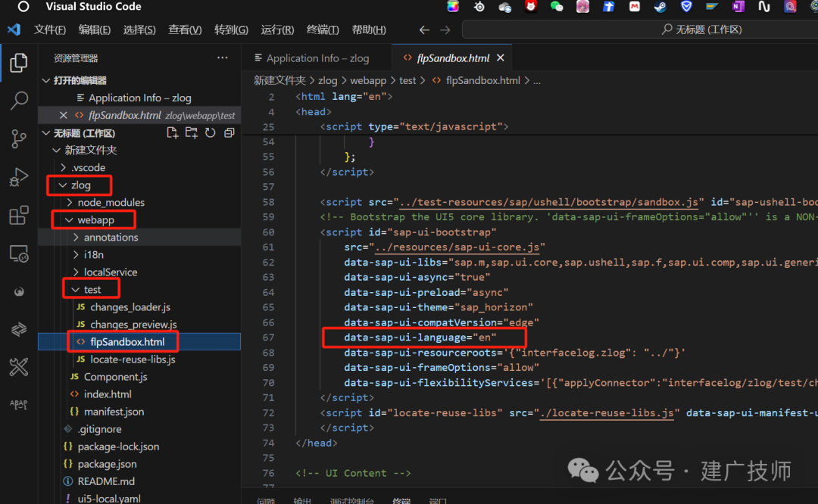Expand the node_modules folder
818x504 pixels.
pyautogui.click(x=70, y=202)
